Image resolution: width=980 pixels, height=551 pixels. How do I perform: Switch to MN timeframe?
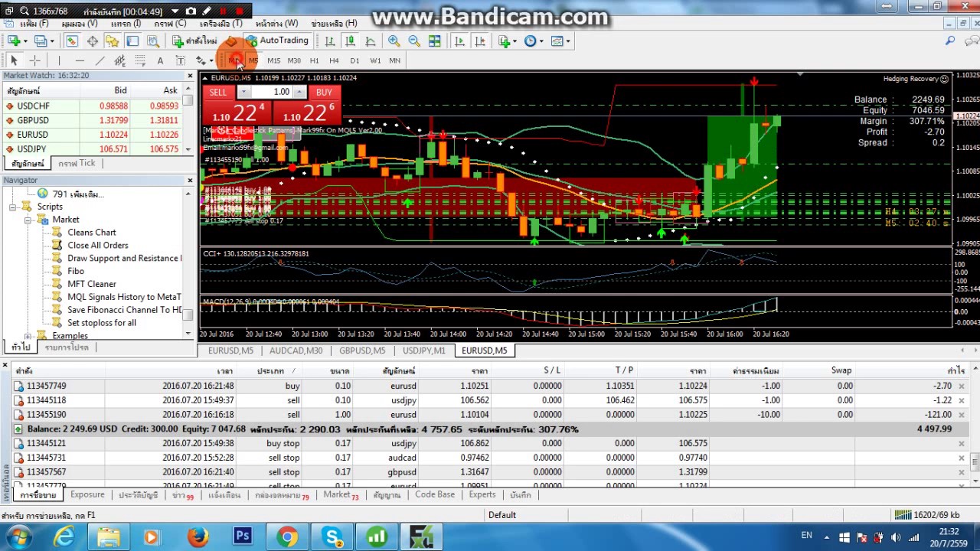click(395, 60)
